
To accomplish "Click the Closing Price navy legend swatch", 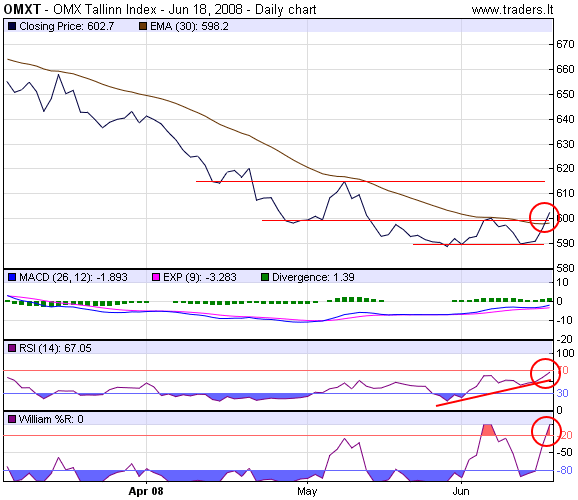I will pos(12,27).
